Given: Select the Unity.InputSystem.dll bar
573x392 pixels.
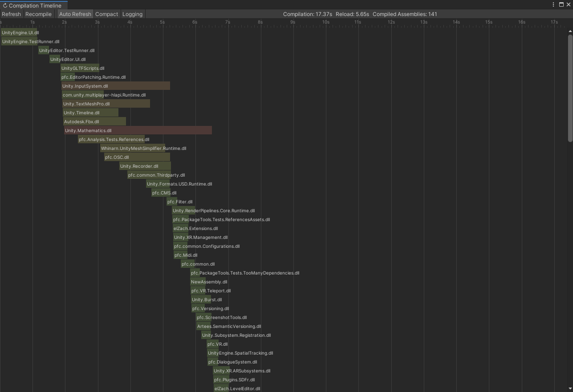Looking at the screenshot, I should pos(116,86).
